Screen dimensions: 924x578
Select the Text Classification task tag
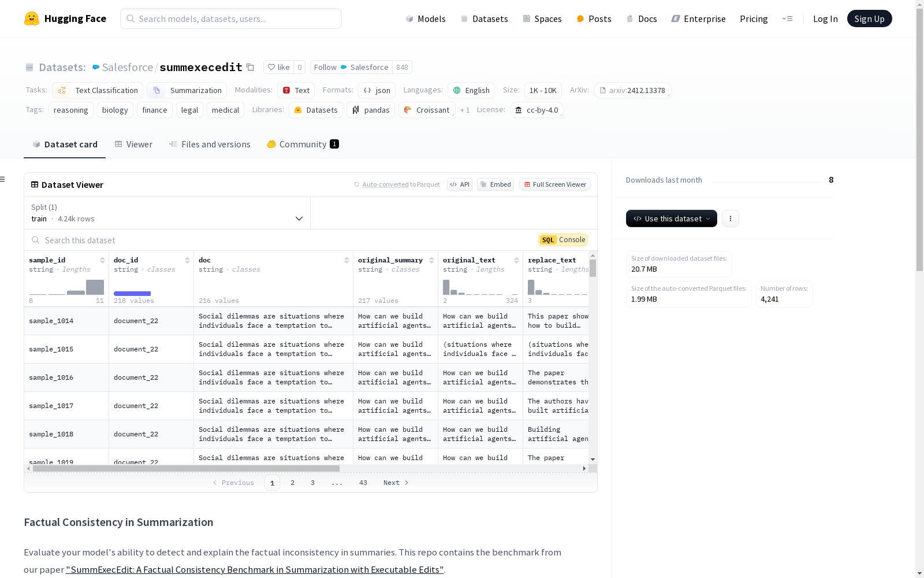pos(98,90)
